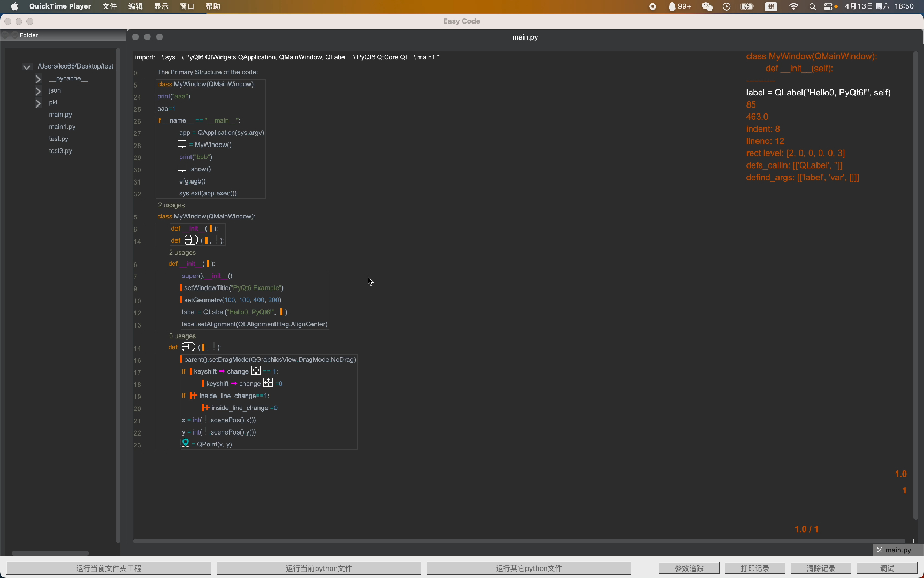Click the orange H icon before 'inside_line_change =0'
The image size is (924, 578).
click(205, 407)
